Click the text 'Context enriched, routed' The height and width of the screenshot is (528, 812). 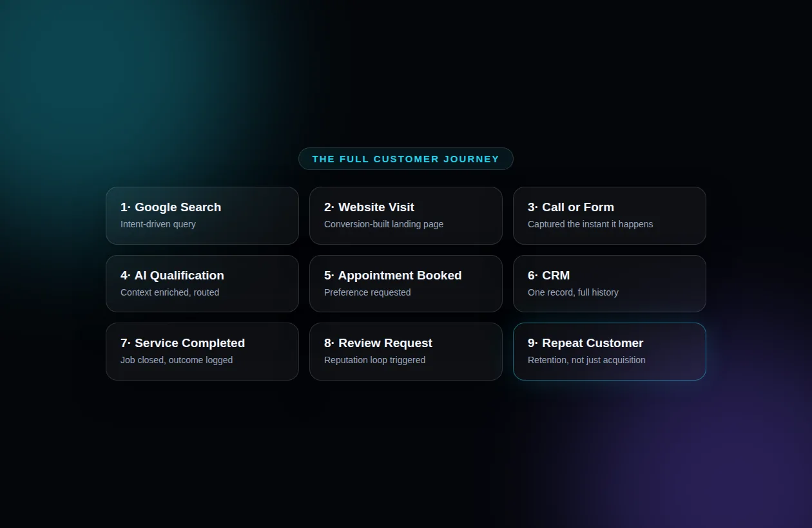(x=169, y=292)
